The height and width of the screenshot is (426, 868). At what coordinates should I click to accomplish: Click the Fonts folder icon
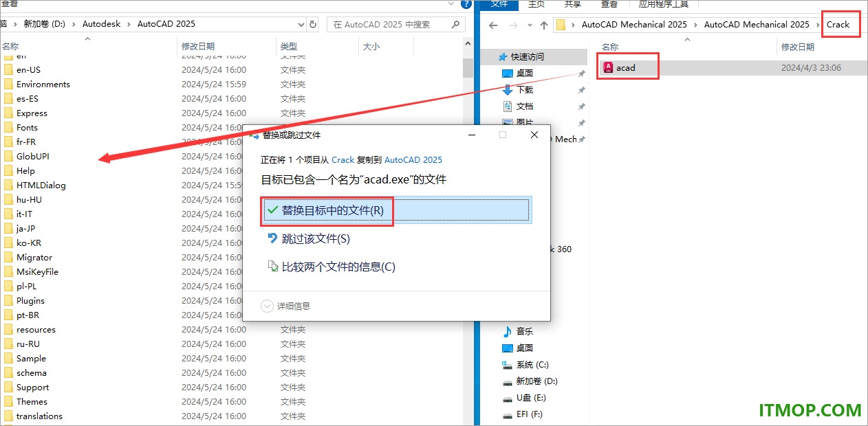point(8,127)
